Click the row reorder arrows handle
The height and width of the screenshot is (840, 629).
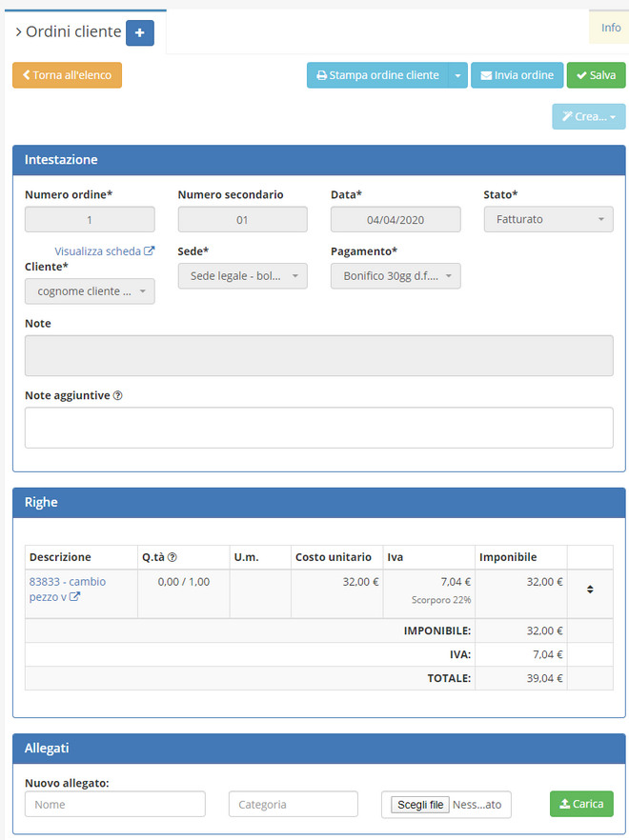coord(590,589)
